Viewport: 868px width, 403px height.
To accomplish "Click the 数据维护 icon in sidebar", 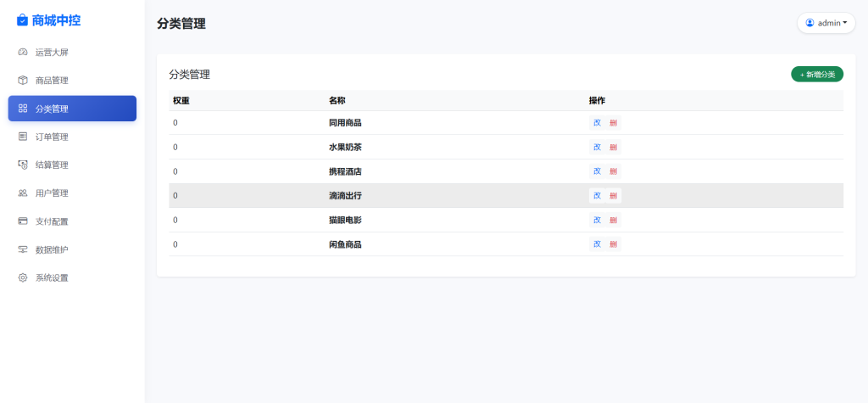I will click(23, 249).
